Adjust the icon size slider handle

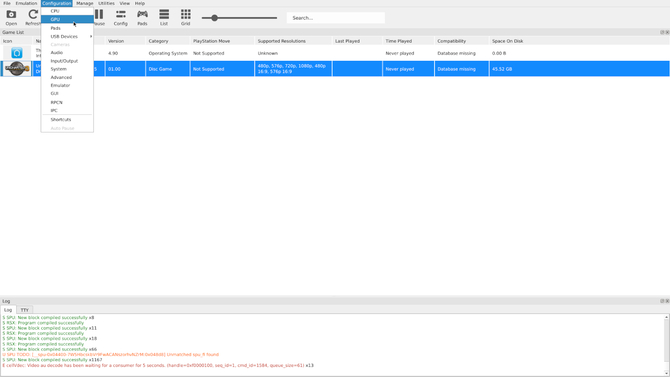click(x=215, y=18)
